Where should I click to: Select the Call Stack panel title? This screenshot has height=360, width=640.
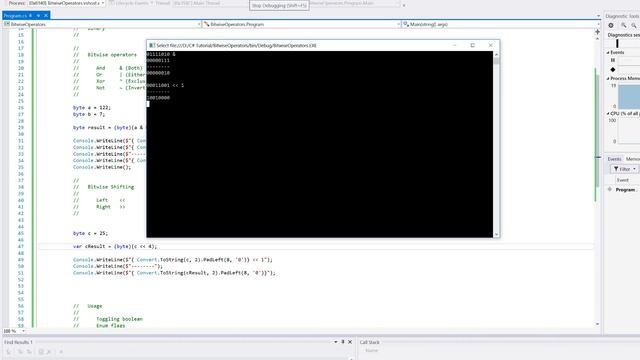click(369, 342)
